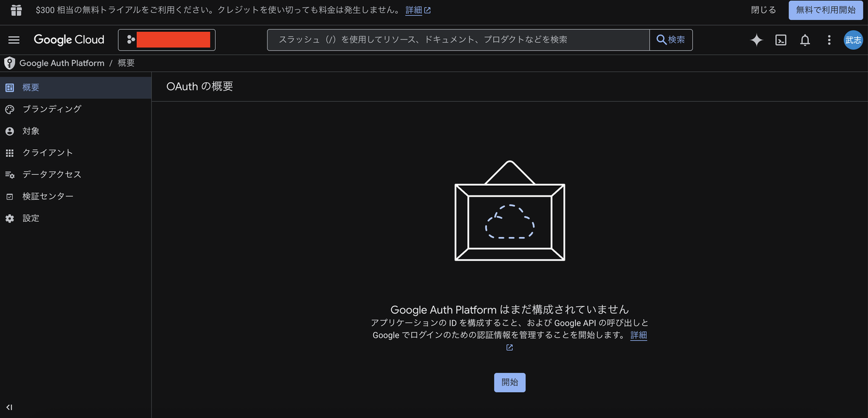Click the 概要 breadcrumb text
Screen dimensions: 868x418
[x=126, y=63]
